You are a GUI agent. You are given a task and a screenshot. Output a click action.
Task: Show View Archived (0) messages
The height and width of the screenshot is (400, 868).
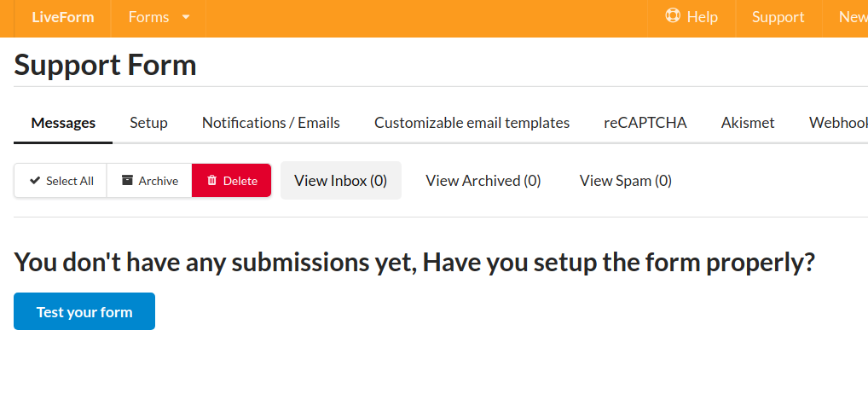pos(483,181)
